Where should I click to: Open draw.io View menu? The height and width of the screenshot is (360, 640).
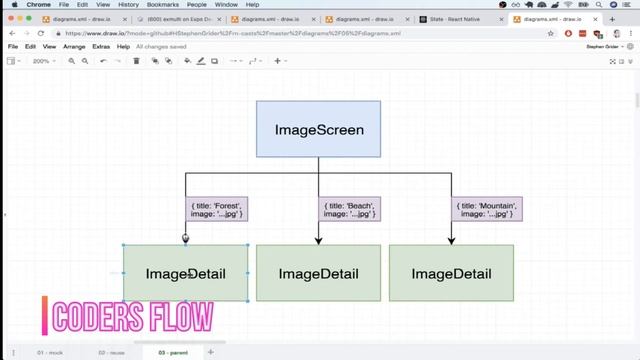pyautogui.click(x=49, y=47)
